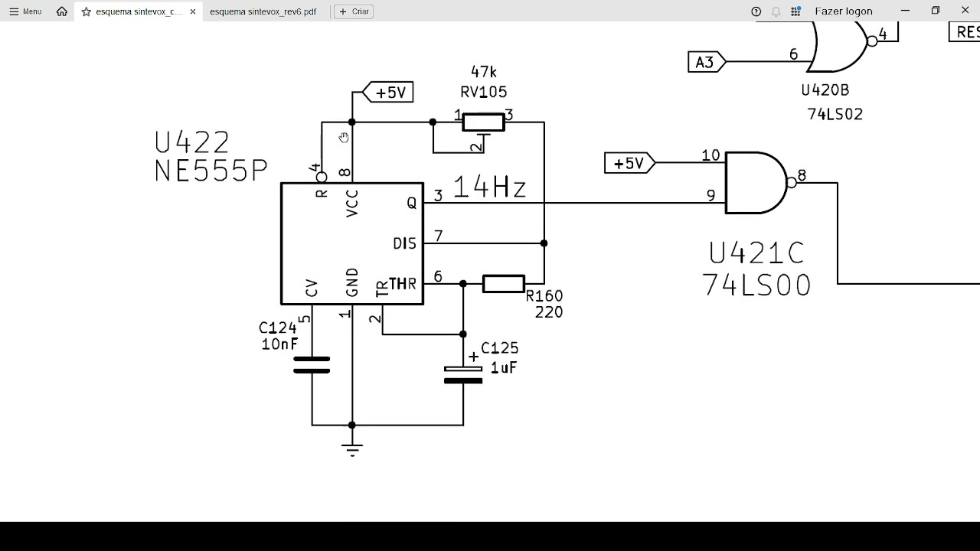Click Fazer logon link
Image resolution: width=980 pixels, height=551 pixels.
pyautogui.click(x=844, y=11)
